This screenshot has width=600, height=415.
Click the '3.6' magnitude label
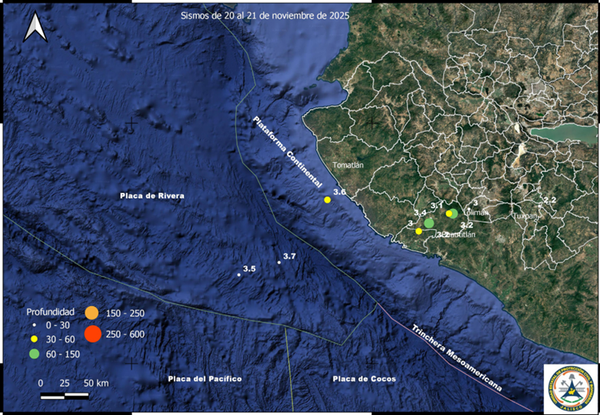click(339, 192)
